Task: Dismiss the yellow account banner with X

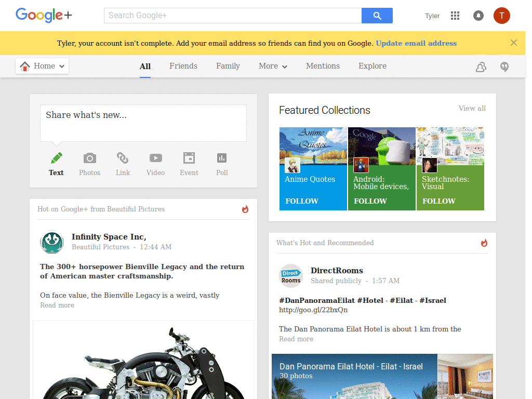Action: tap(514, 43)
